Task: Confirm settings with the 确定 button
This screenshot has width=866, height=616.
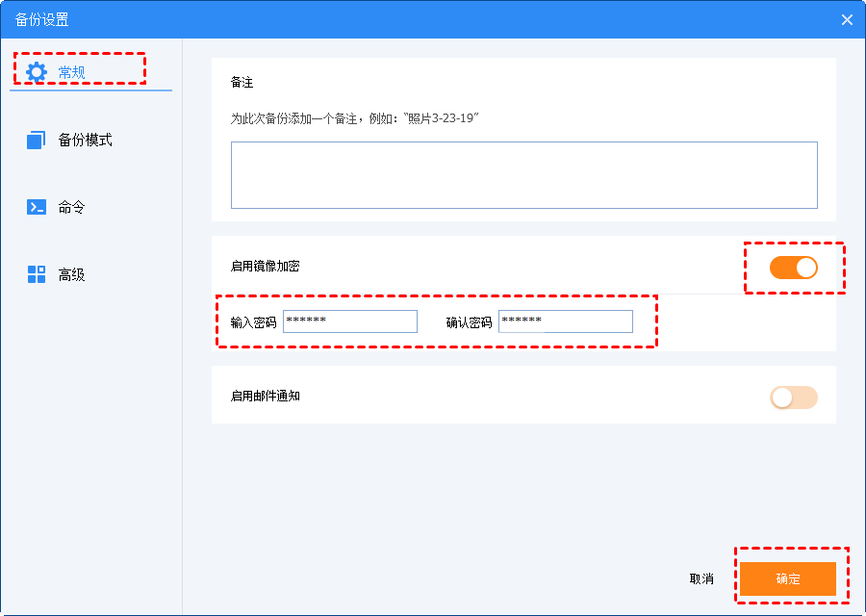Action: pyautogui.click(x=787, y=579)
